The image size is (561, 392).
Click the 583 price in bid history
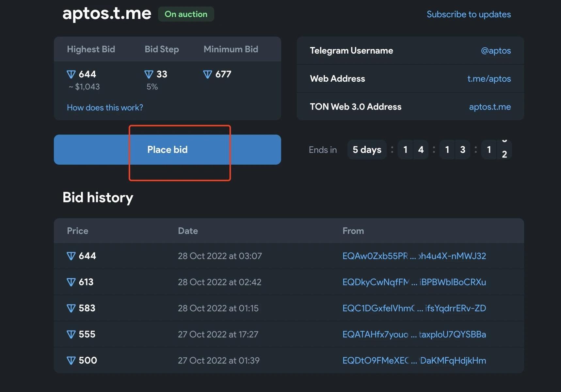pos(87,308)
